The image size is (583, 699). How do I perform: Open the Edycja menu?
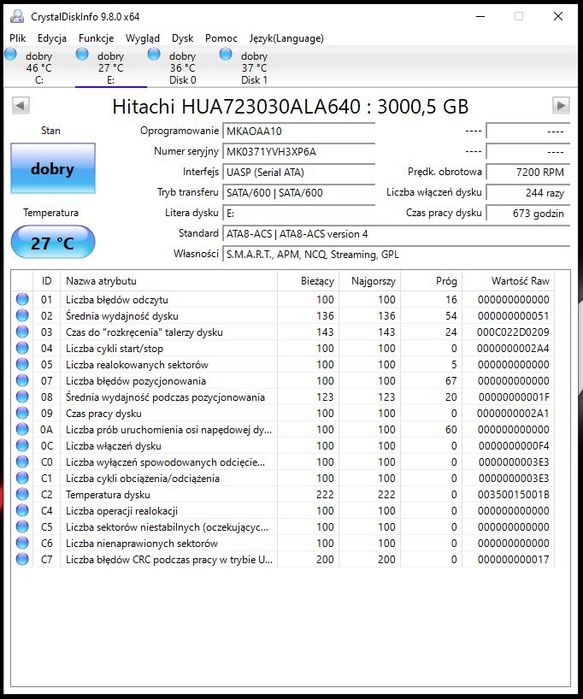pyautogui.click(x=52, y=38)
